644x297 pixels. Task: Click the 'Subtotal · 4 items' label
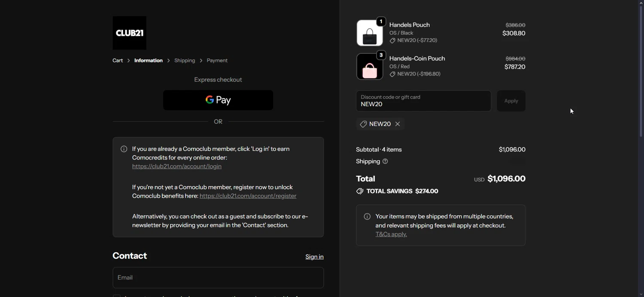(379, 150)
